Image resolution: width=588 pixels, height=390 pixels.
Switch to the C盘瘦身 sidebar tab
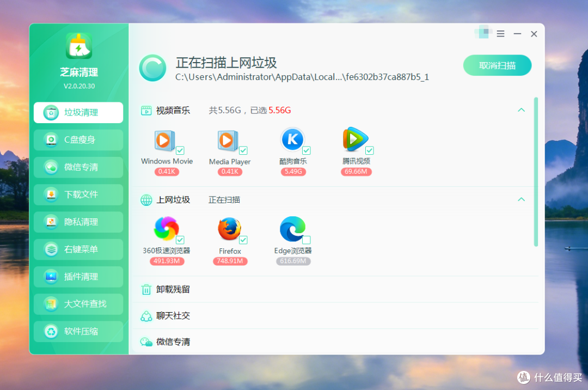click(x=78, y=140)
